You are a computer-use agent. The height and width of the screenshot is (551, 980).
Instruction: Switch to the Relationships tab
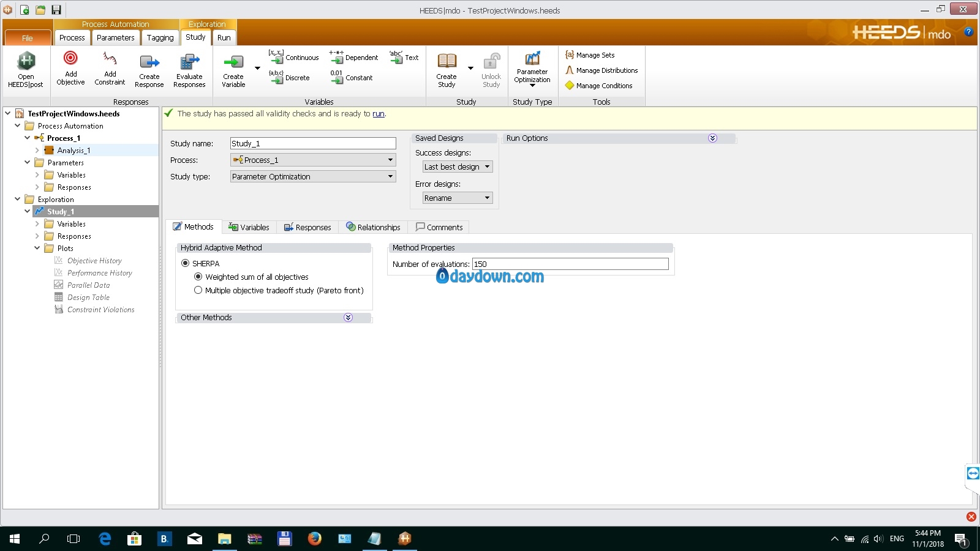pos(373,227)
